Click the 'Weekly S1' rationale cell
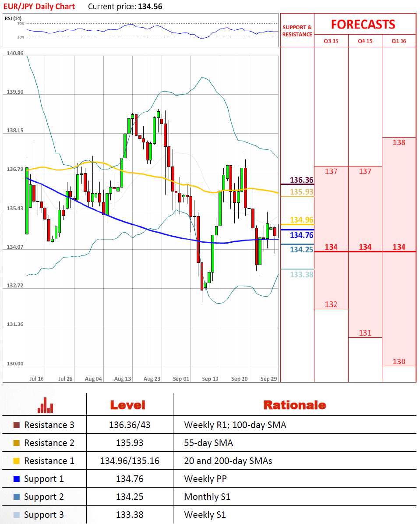 pyautogui.click(x=205, y=515)
